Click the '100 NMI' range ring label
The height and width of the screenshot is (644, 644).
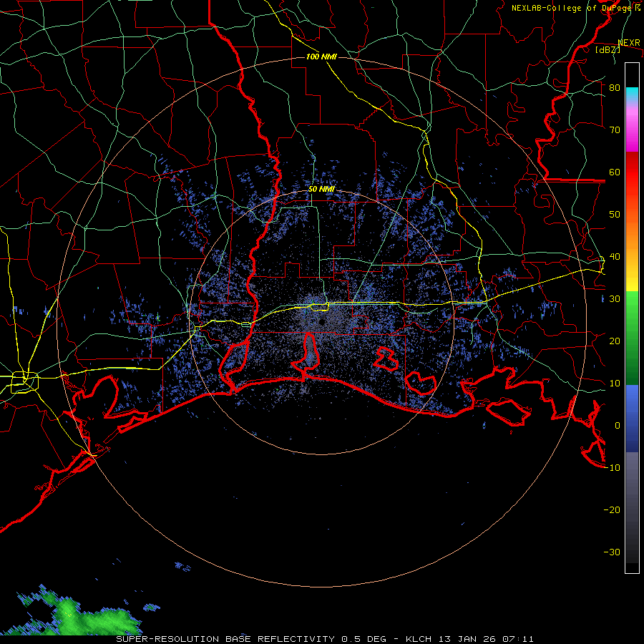(321, 57)
